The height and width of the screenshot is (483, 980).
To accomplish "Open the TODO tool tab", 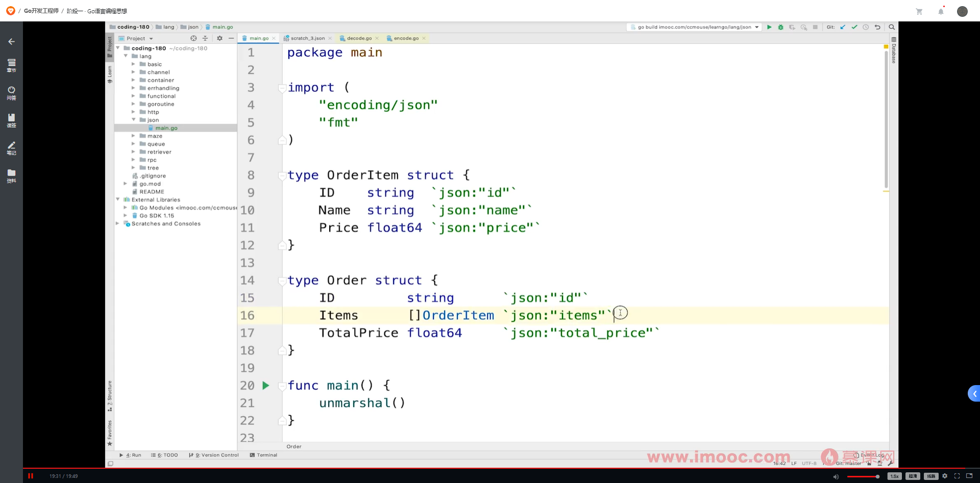I will [164, 455].
